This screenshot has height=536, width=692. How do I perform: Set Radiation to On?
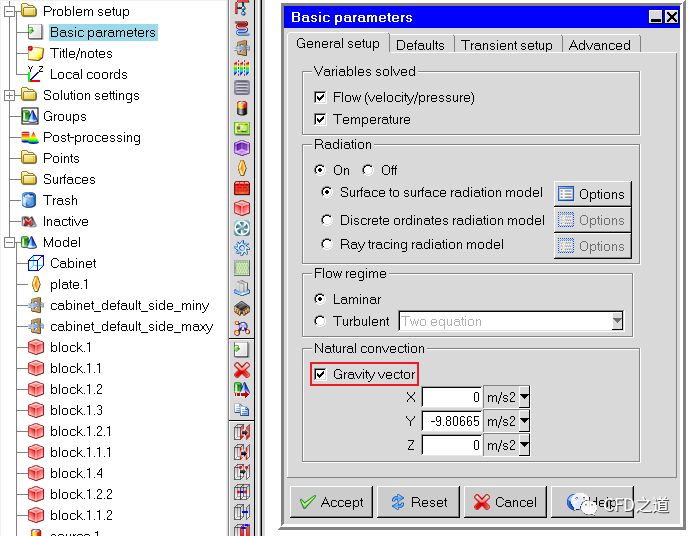320,170
